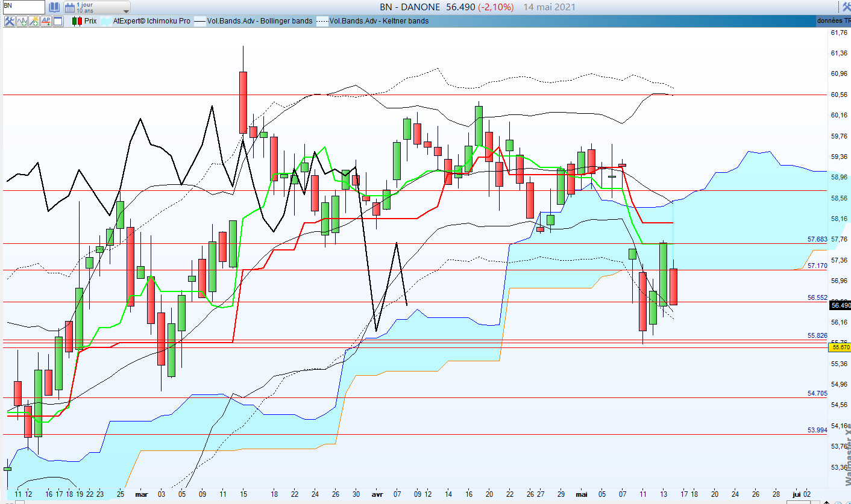Click the 'Prix' legend label
The width and height of the screenshot is (851, 504).
(90, 21)
